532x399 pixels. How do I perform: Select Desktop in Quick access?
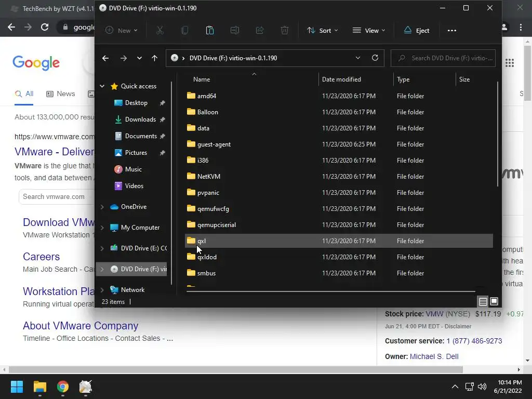tap(136, 103)
